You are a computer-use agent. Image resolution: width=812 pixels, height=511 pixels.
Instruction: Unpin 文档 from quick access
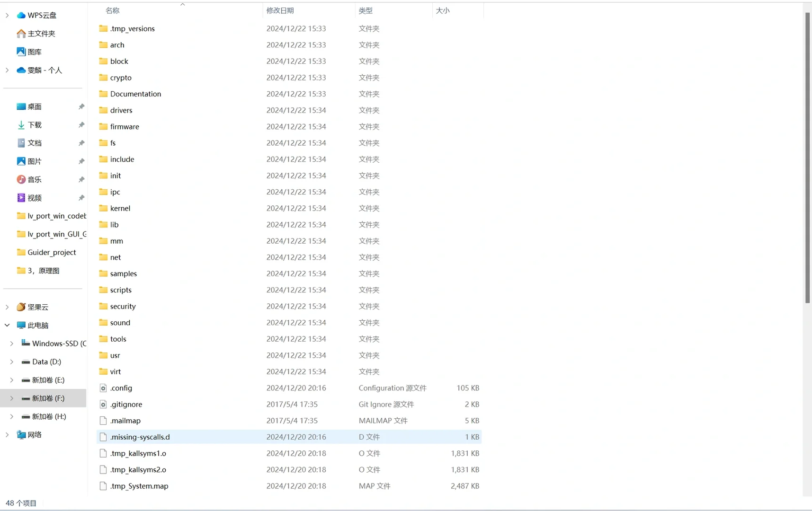click(81, 143)
